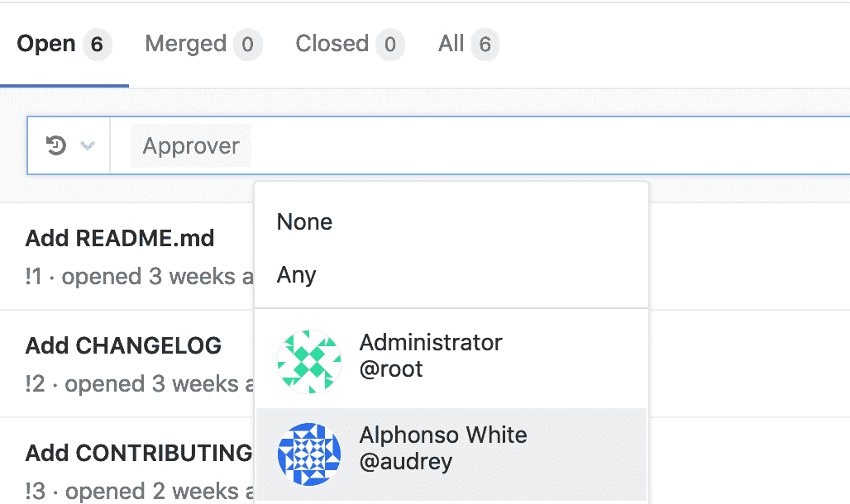850x504 pixels.
Task: Open the Add README.md merge request
Action: (120, 239)
